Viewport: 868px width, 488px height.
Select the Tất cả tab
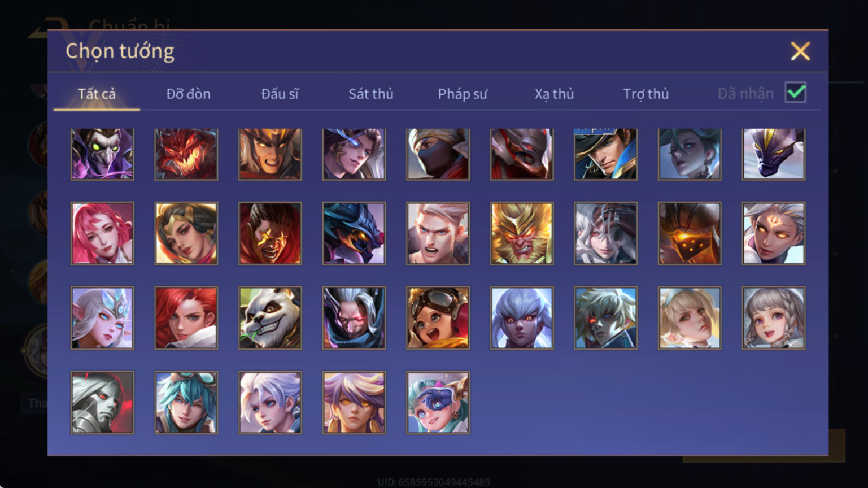coord(97,94)
